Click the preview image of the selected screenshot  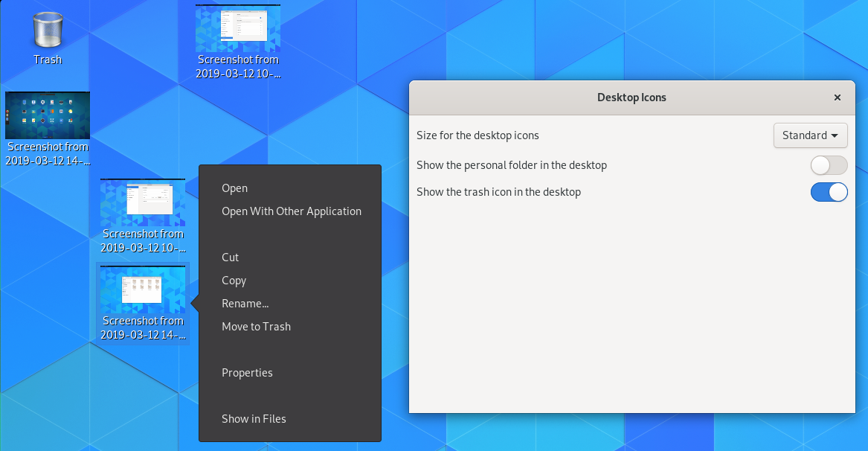pyautogui.click(x=143, y=289)
